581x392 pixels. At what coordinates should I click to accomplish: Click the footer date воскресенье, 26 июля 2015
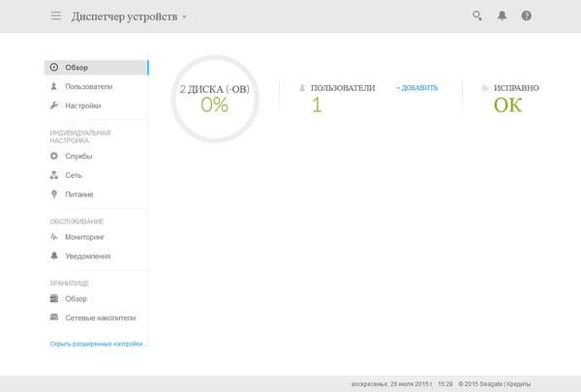(391, 384)
